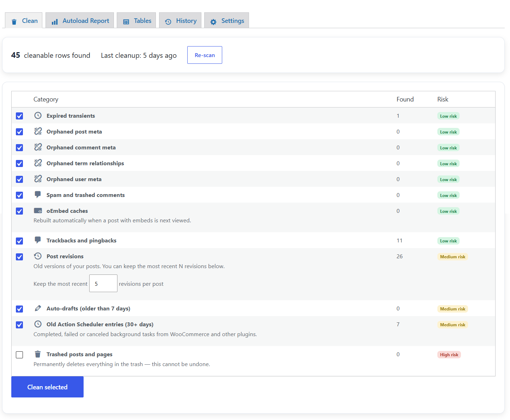
Task: Click the found count 11 for Trackbacks
Action: click(x=399, y=240)
